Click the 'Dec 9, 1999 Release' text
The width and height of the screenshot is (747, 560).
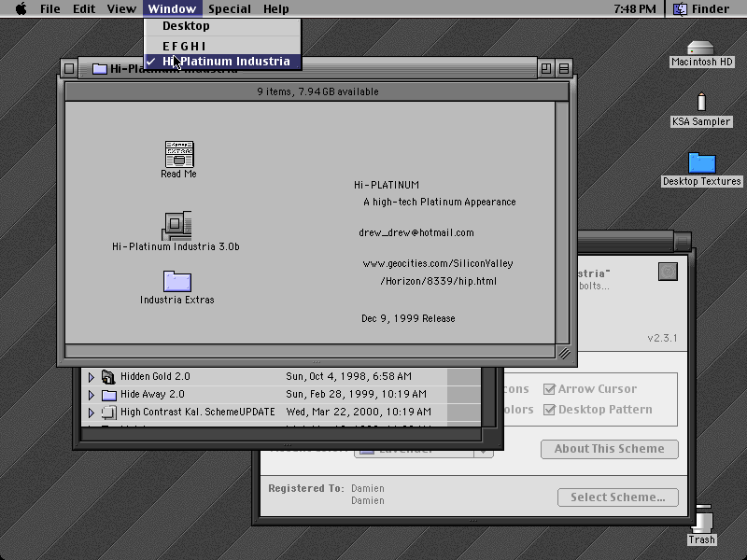click(408, 318)
